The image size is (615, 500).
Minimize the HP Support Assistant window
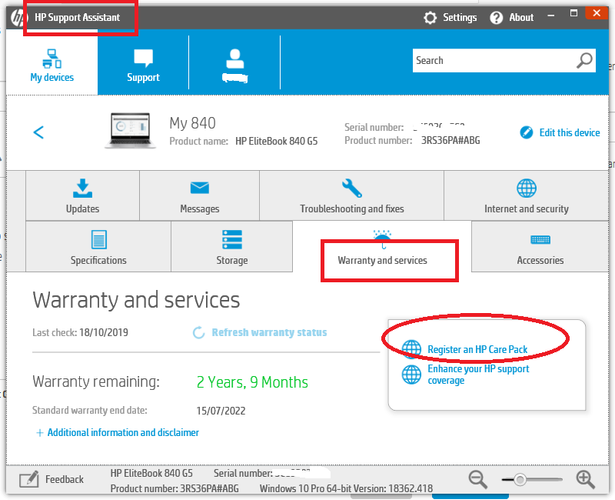coord(551,16)
